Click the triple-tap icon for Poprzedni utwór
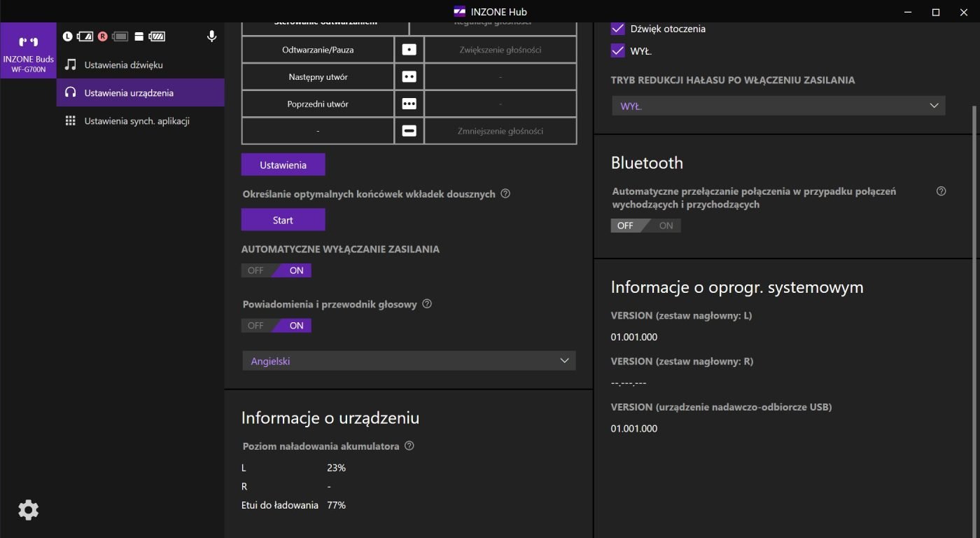This screenshot has width=980, height=538. (409, 104)
